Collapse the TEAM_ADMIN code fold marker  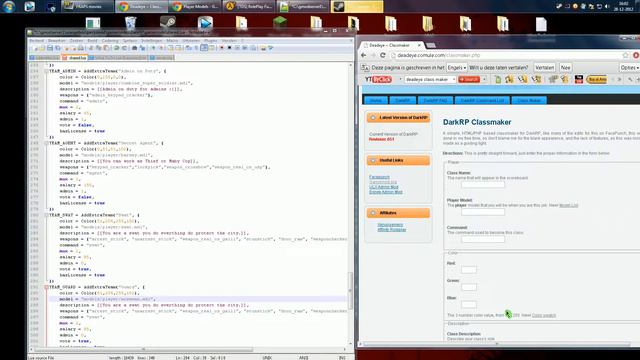(x=47, y=71)
